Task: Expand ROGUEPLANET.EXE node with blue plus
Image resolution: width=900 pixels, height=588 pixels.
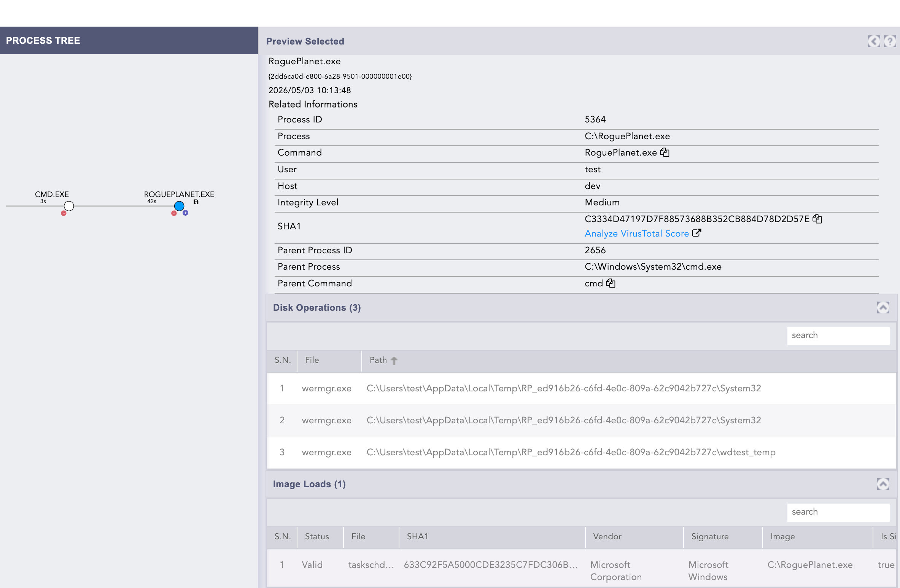Action: click(185, 213)
